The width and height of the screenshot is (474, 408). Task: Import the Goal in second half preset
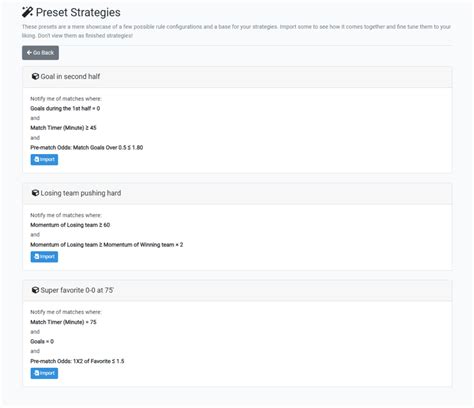[x=44, y=160]
